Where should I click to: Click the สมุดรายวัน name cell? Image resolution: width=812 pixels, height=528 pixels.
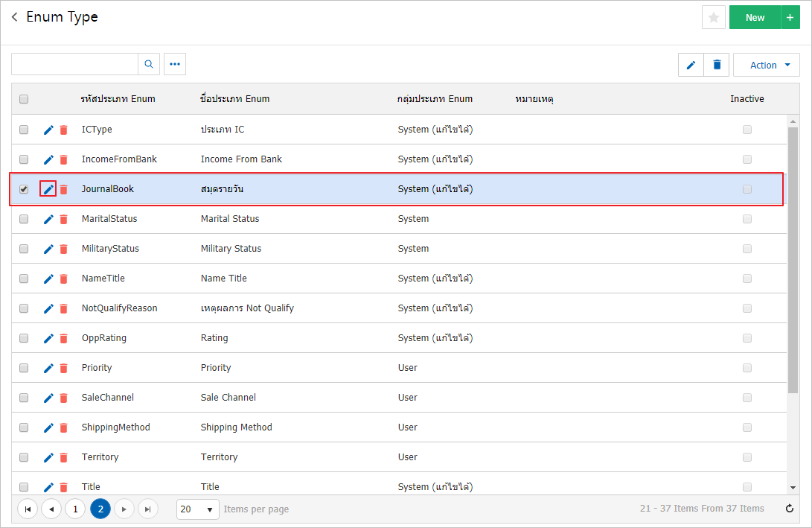tap(222, 189)
